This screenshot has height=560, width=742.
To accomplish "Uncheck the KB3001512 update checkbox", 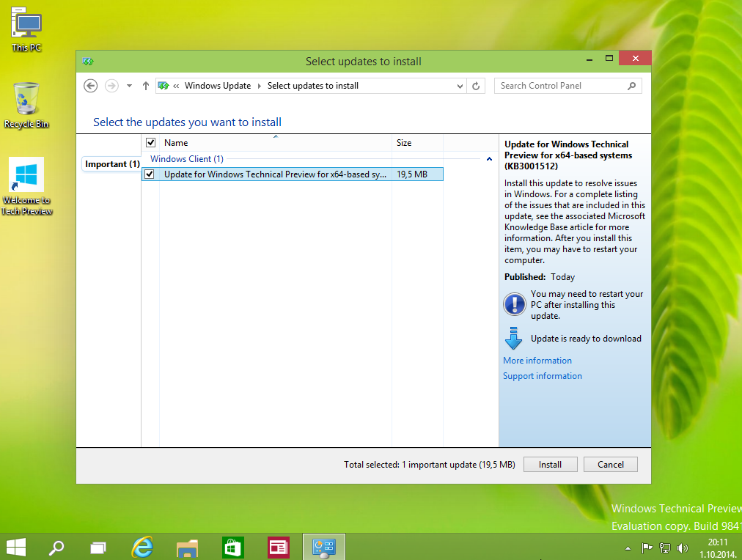I will 150,174.
